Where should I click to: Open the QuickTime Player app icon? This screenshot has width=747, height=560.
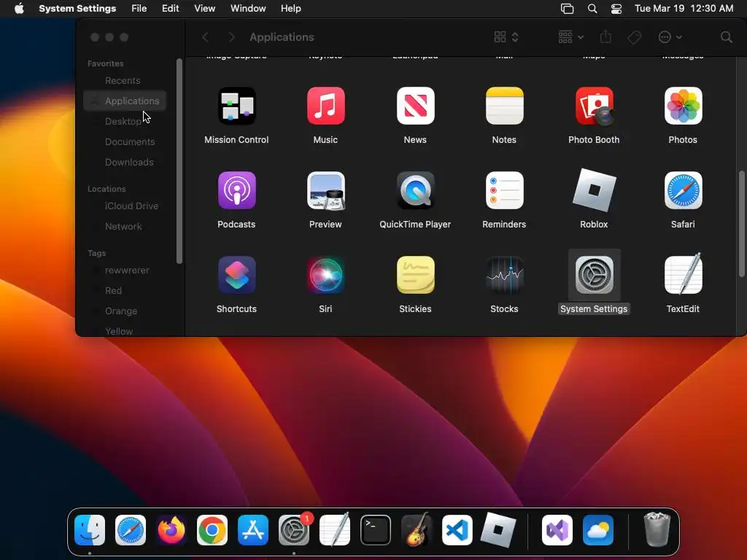tap(415, 190)
